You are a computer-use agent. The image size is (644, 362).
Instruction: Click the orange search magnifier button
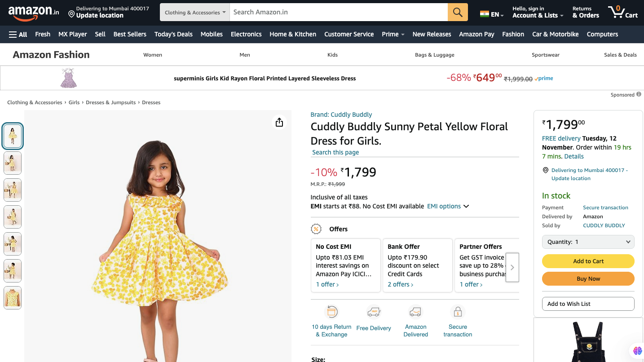pyautogui.click(x=458, y=12)
